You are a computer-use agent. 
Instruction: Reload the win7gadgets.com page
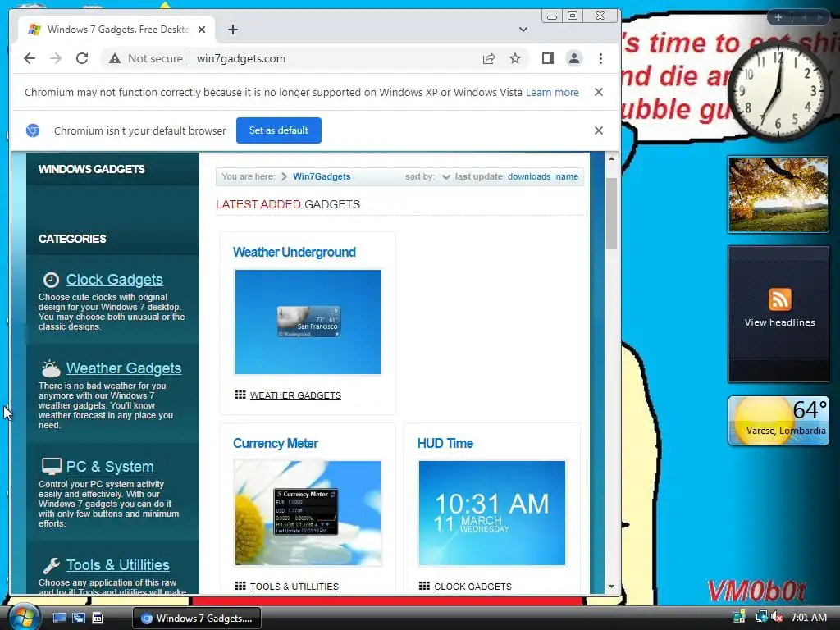pyautogui.click(x=82, y=58)
